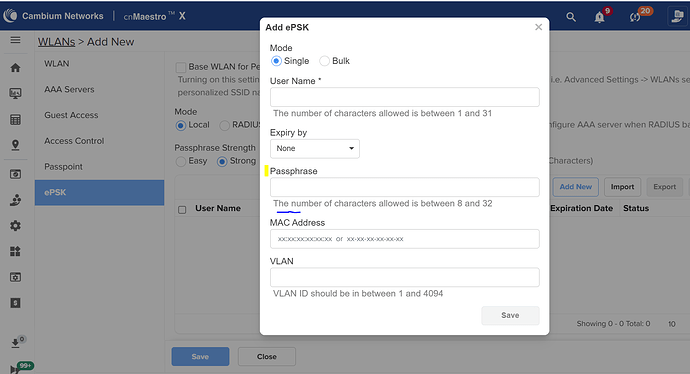Viewport: 690px width, 374px height.
Task: Select Local mode radio on WLAN page
Action: point(180,125)
